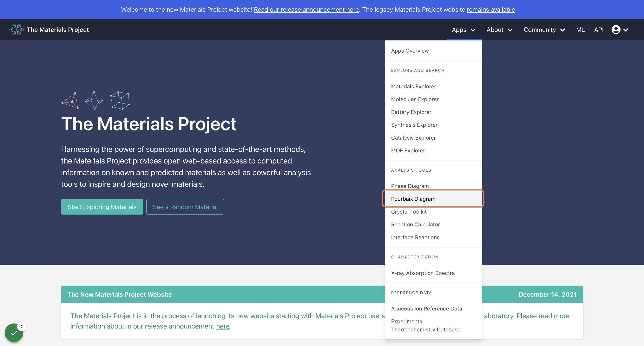Viewport: 644px width, 346px height.
Task: Open MOF Explorer
Action: (x=433, y=151)
